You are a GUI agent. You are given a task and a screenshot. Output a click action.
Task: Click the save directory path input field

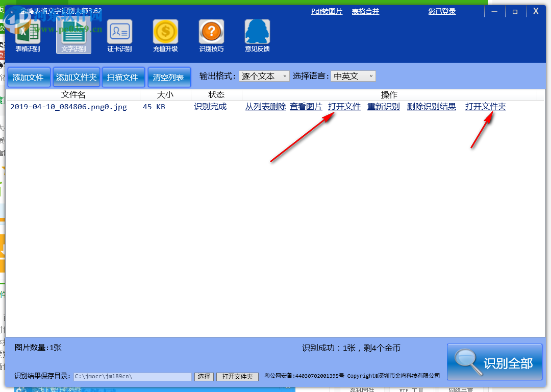tap(133, 377)
